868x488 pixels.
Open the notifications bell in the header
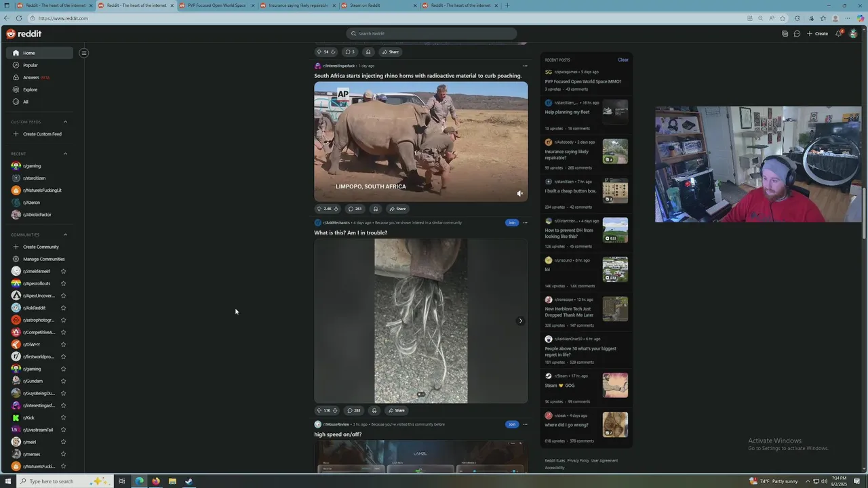(839, 34)
